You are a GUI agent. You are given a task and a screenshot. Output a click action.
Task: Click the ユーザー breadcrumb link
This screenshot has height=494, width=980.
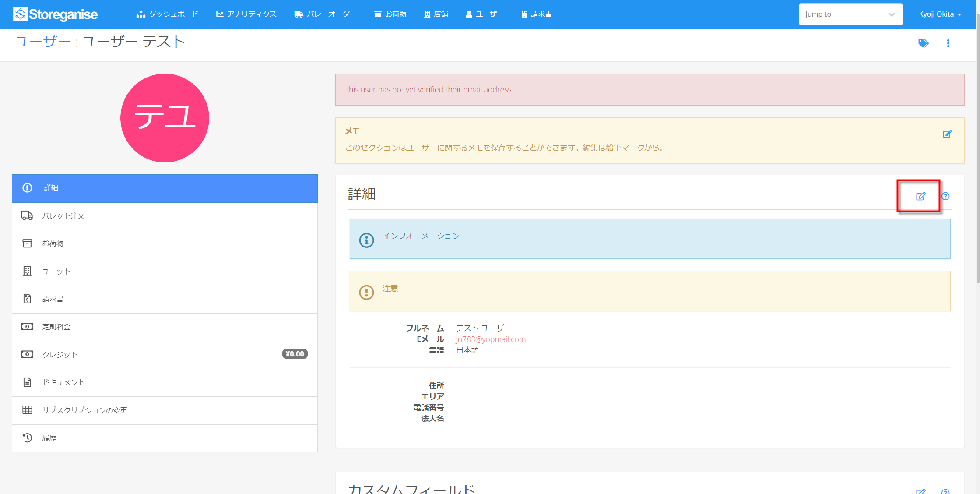tap(42, 42)
